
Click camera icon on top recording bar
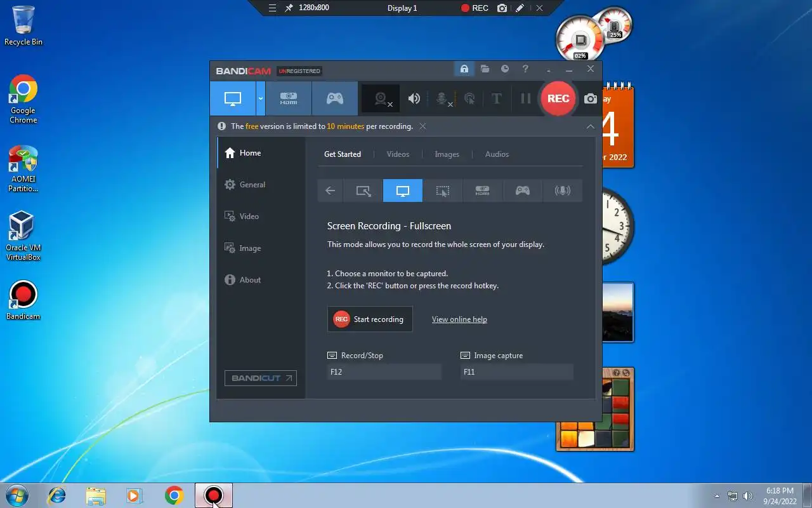(x=502, y=8)
